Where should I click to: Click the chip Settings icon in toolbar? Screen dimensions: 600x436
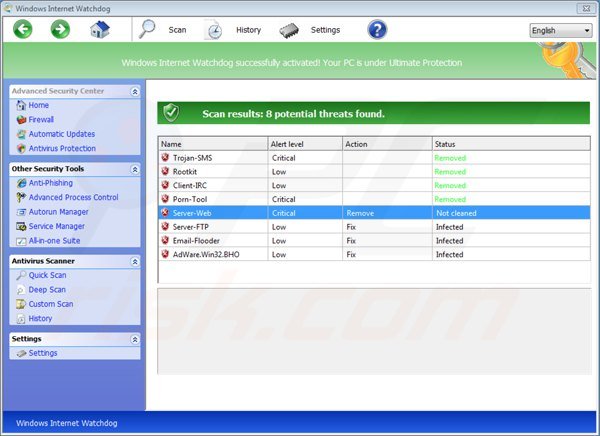coord(289,30)
